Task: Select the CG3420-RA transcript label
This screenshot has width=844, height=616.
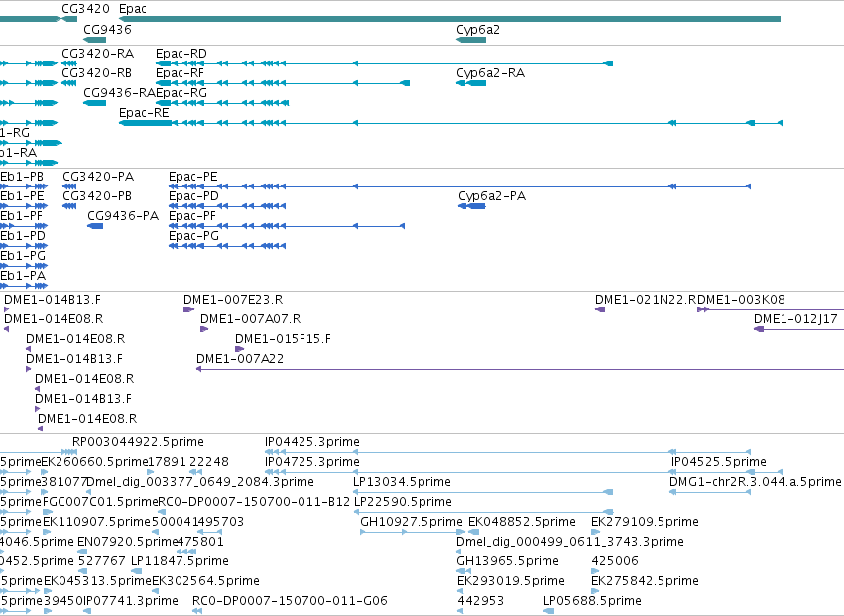Action: click(98, 54)
